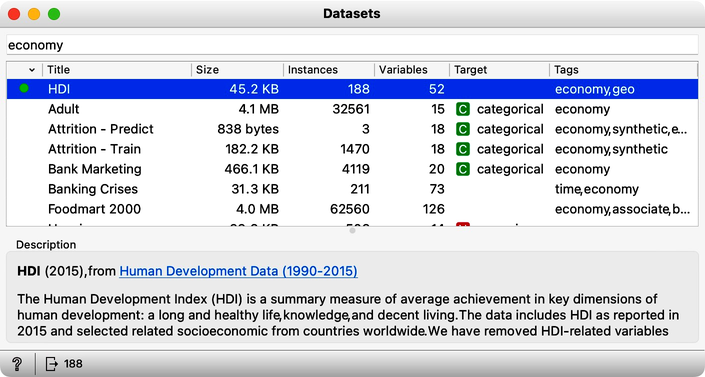Screen dimensions: 705x377
Task: Click the 466.1 KB size cell
Action: (251, 169)
